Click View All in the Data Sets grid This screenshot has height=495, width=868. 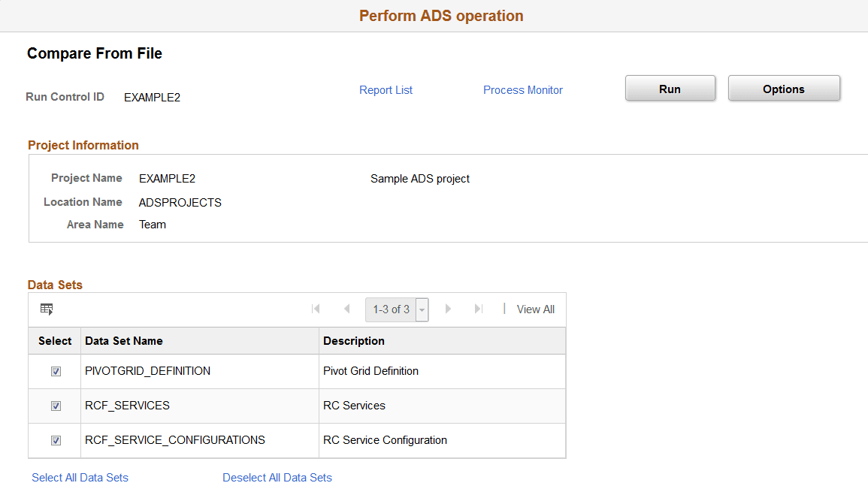[x=535, y=309]
